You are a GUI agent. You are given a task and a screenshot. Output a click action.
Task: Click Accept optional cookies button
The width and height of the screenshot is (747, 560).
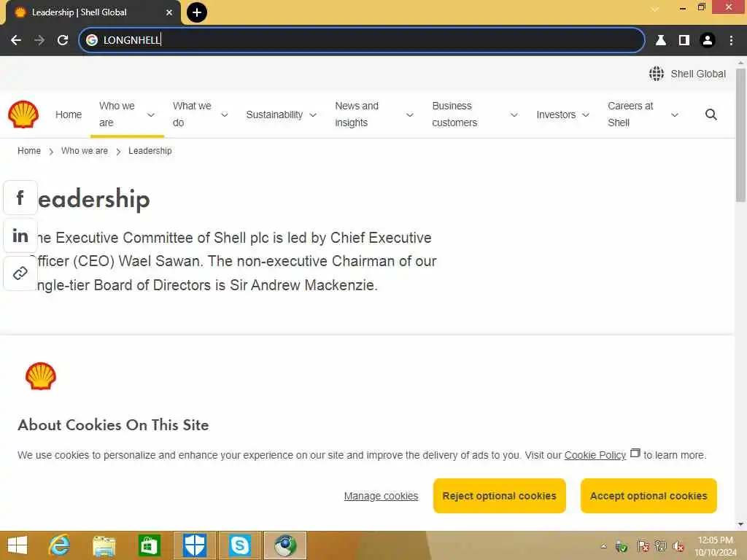[x=649, y=496]
